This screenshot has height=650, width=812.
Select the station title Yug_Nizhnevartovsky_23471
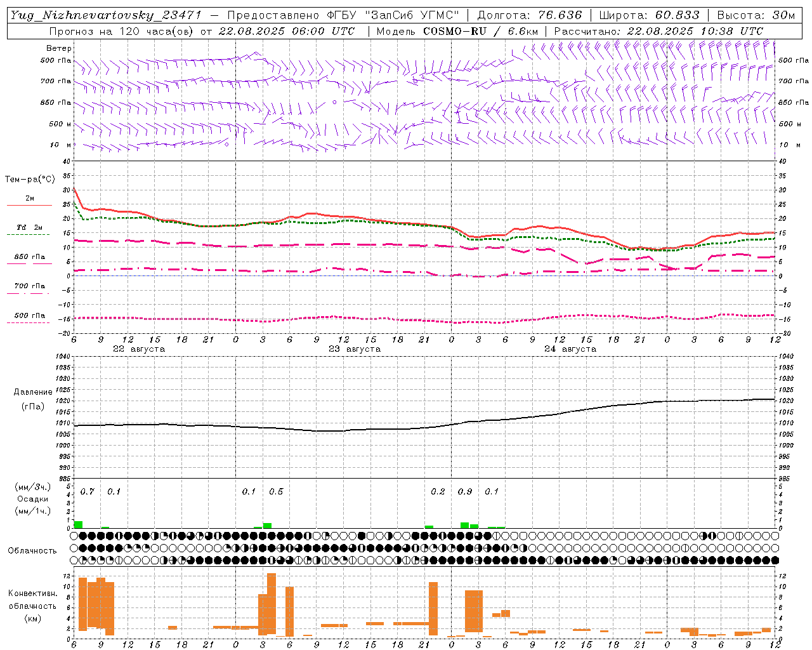click(107, 15)
